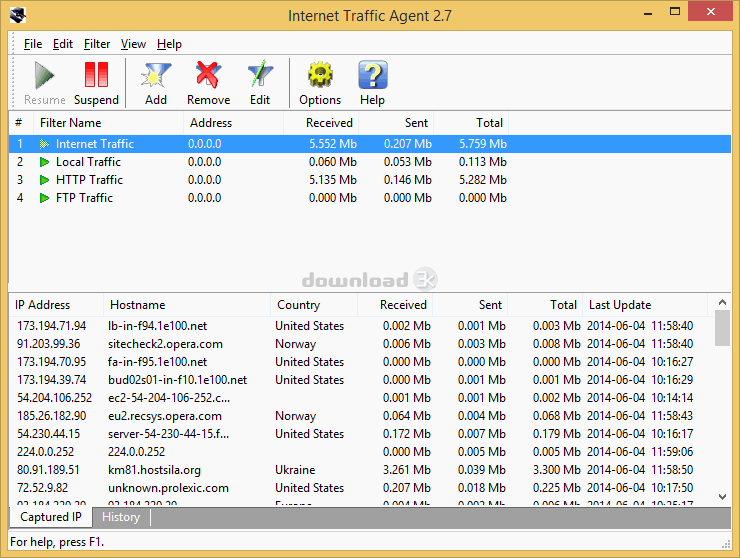Open the File menu

(x=33, y=44)
